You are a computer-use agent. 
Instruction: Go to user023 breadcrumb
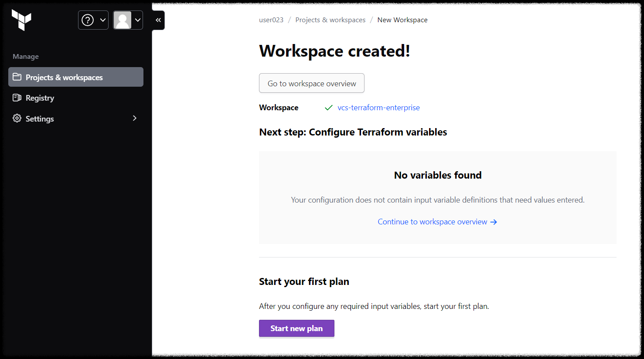pyautogui.click(x=271, y=20)
